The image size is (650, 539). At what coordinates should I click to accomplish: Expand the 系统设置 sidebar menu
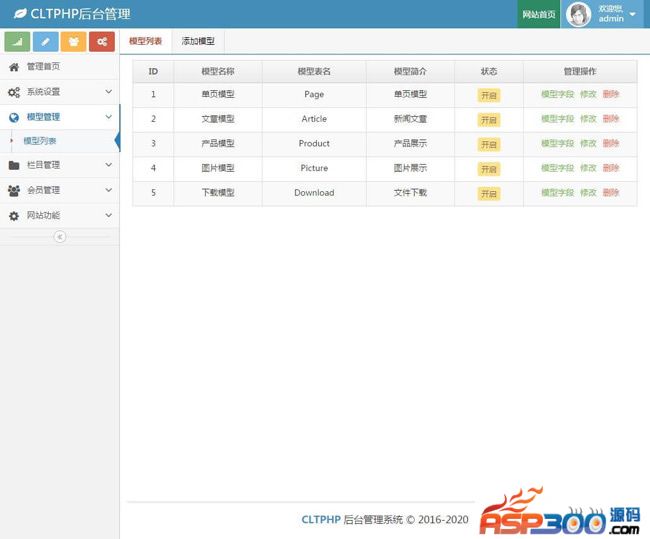coord(59,92)
